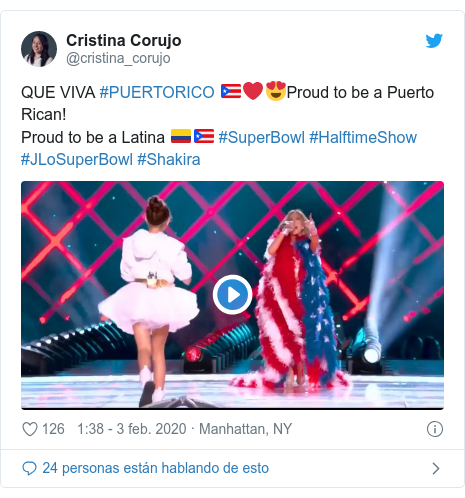Click the Twitter bird logo

[x=434, y=41]
